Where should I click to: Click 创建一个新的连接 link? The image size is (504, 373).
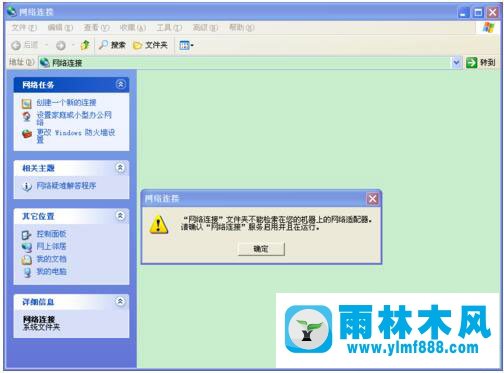66,103
